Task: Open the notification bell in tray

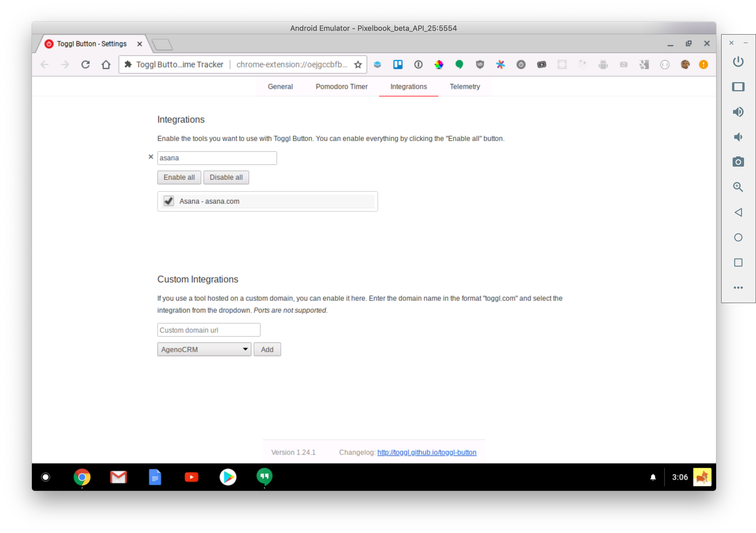Action: [653, 477]
